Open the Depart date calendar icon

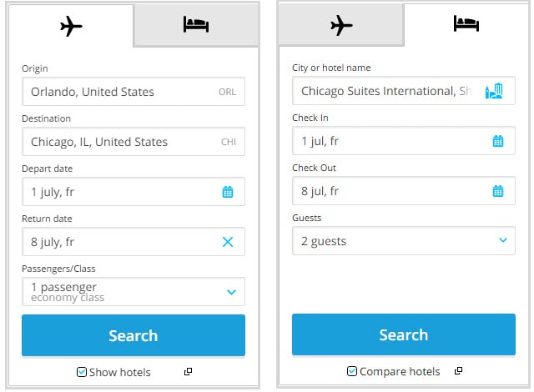click(x=228, y=192)
